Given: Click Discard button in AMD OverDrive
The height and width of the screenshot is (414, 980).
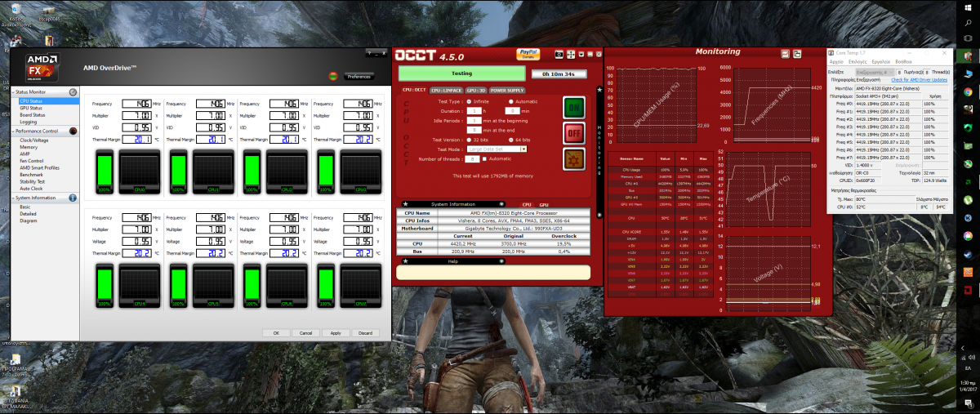Looking at the screenshot, I should pos(365,332).
